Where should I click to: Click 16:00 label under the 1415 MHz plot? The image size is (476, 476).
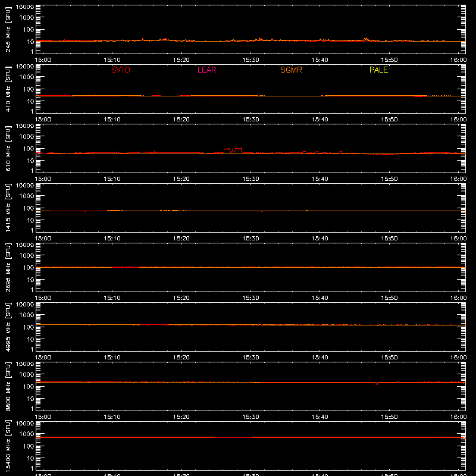(458, 239)
